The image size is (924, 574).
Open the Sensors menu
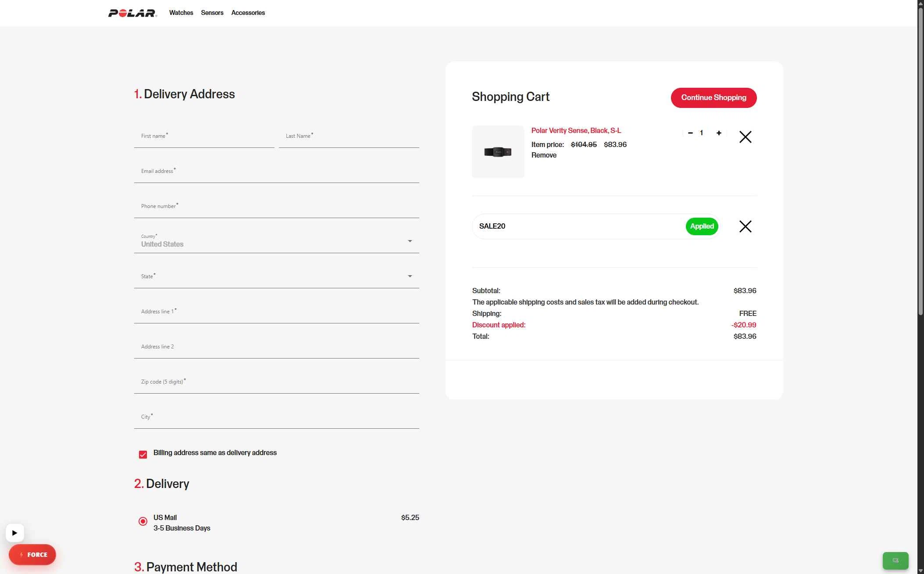(212, 13)
